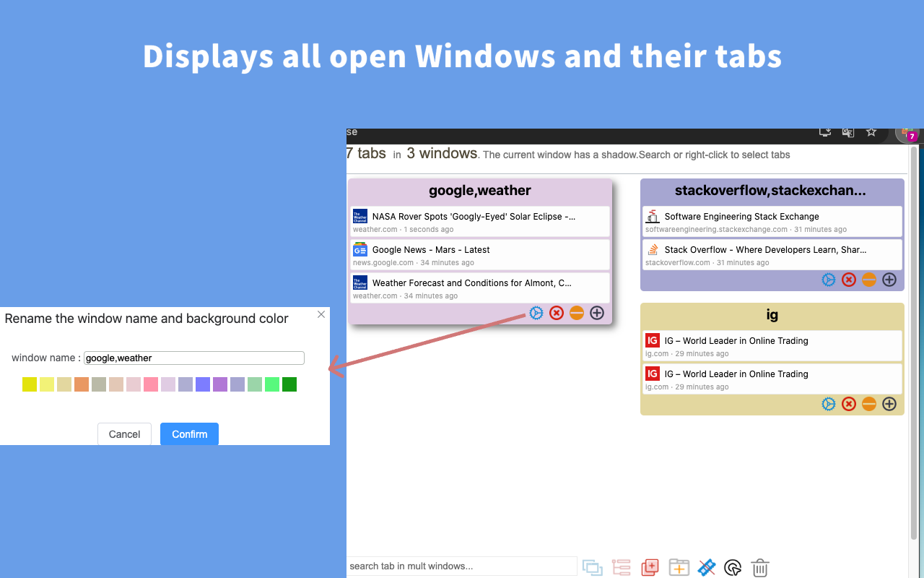Click the red duplicate-plus icon in bottom toolbar
The width and height of the screenshot is (924, 578).
[650, 567]
